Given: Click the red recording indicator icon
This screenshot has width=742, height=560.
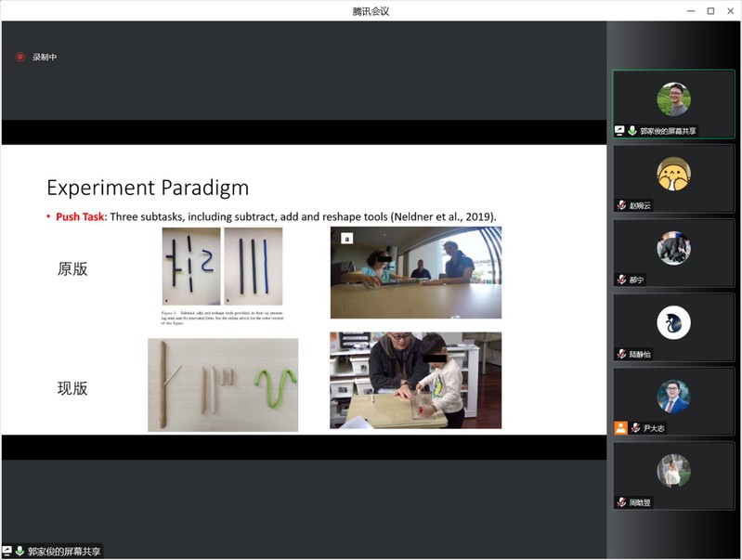Looking at the screenshot, I should click(x=20, y=58).
